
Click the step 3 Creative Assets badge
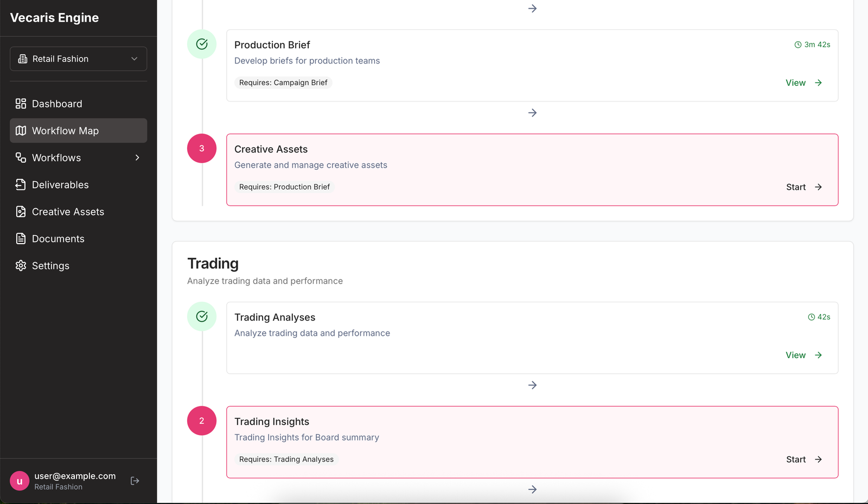tap(202, 149)
